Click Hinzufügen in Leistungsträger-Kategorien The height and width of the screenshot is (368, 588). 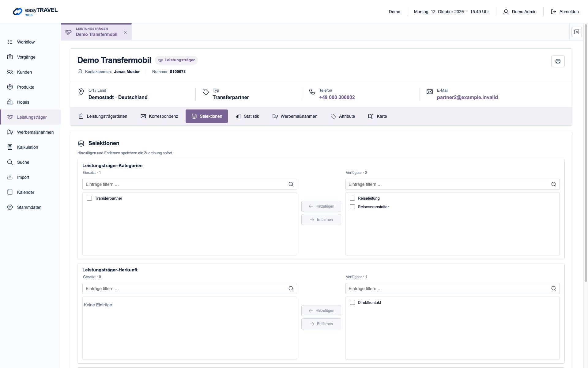pyautogui.click(x=321, y=206)
